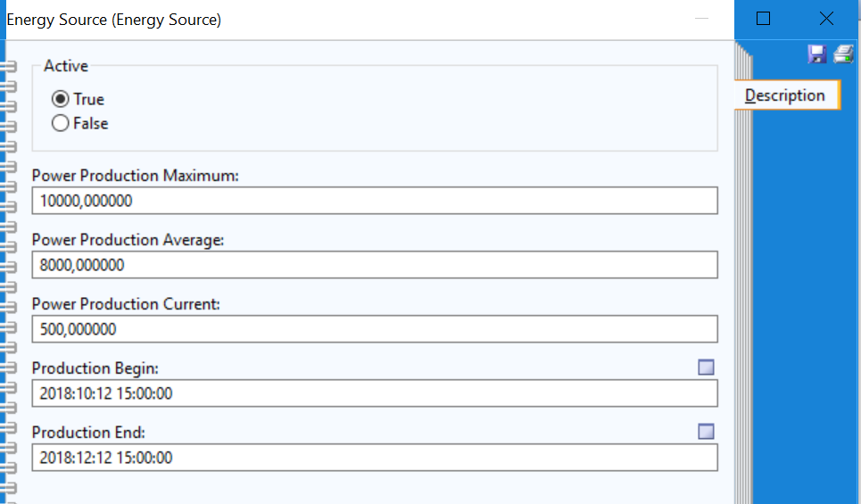Open the Description tab
Image resolution: width=861 pixels, height=504 pixels.
pyautogui.click(x=785, y=95)
